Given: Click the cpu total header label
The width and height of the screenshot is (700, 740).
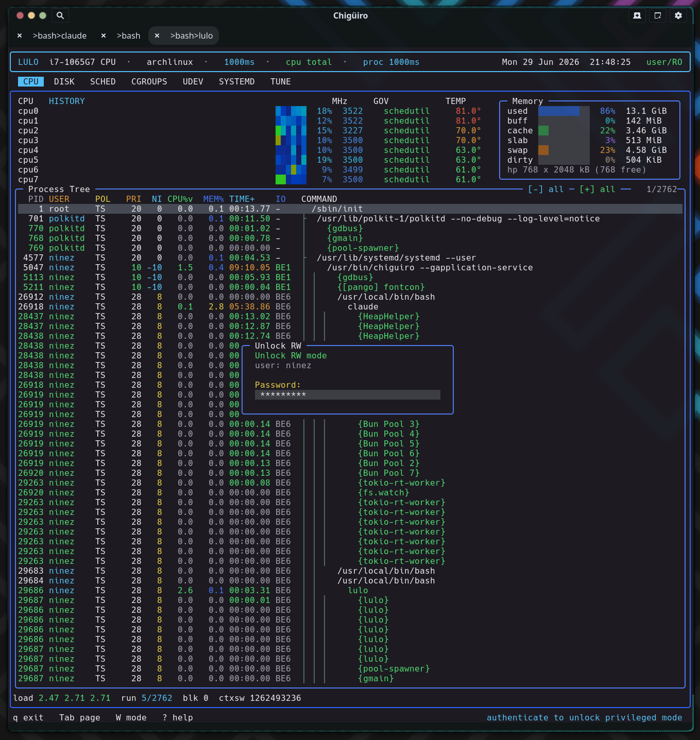Looking at the screenshot, I should coord(309,62).
